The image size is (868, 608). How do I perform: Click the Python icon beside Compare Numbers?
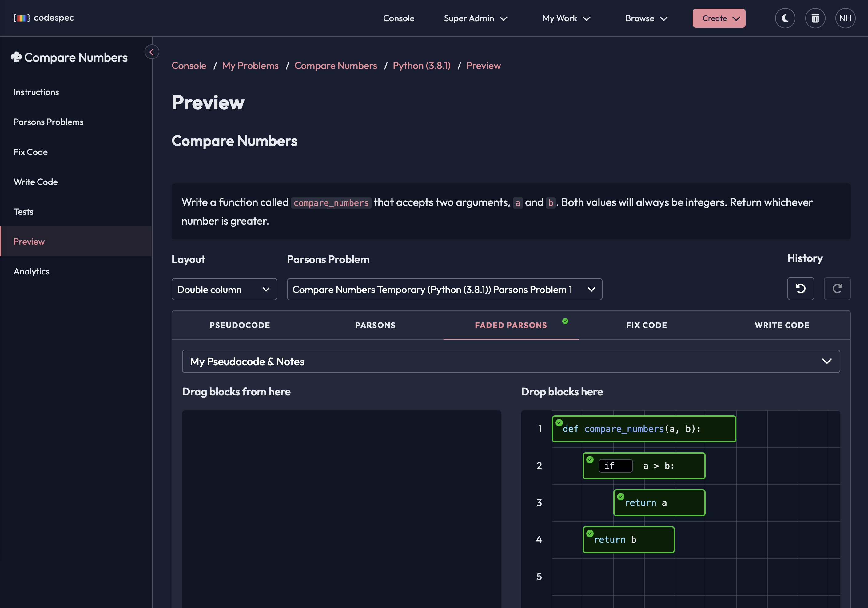[x=16, y=57]
